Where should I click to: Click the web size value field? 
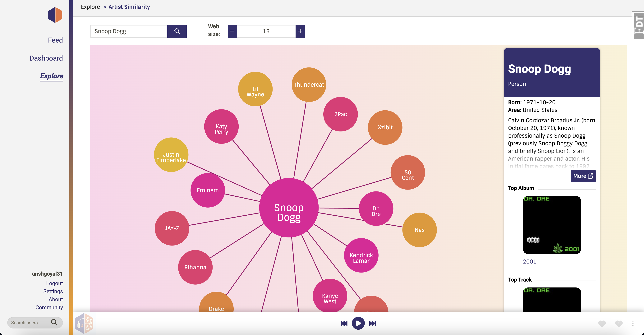[x=266, y=31]
